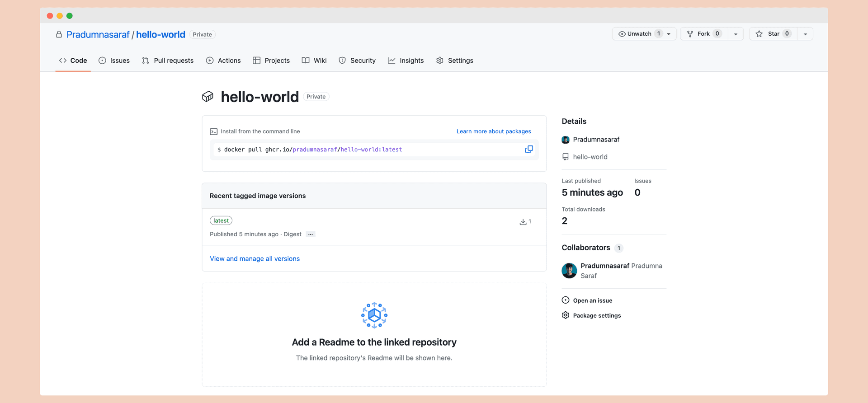Screen dimensions: 868x403
Task: Switch to the Code tab
Action: pos(73,61)
